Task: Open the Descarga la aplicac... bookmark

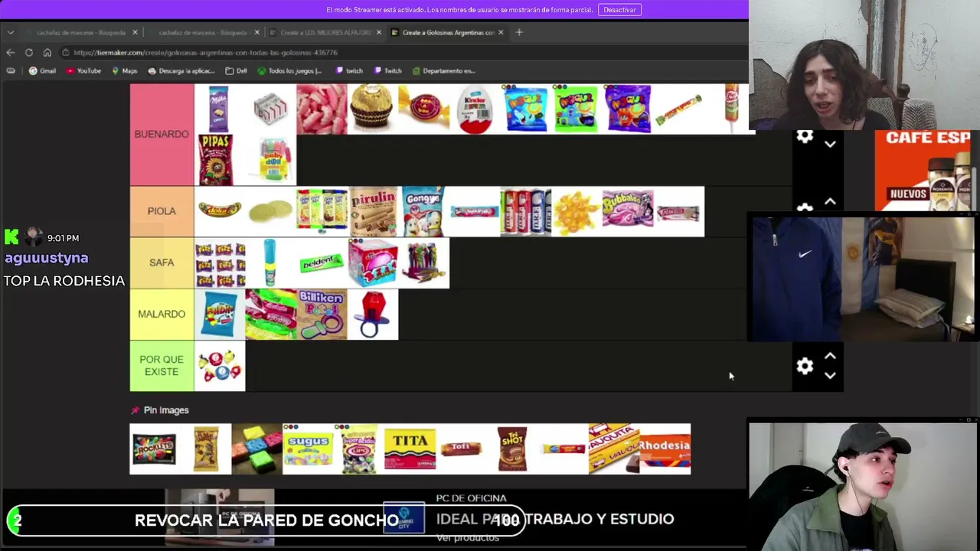Action: tap(181, 70)
